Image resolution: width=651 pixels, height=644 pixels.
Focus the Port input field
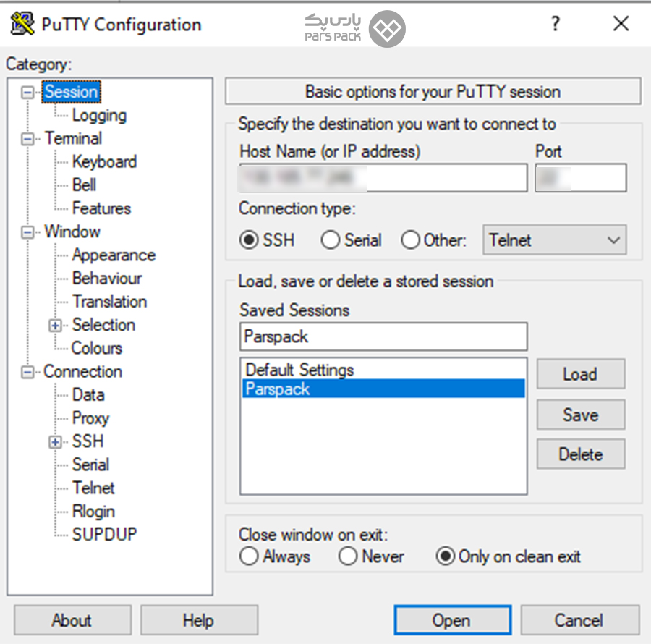(x=581, y=178)
